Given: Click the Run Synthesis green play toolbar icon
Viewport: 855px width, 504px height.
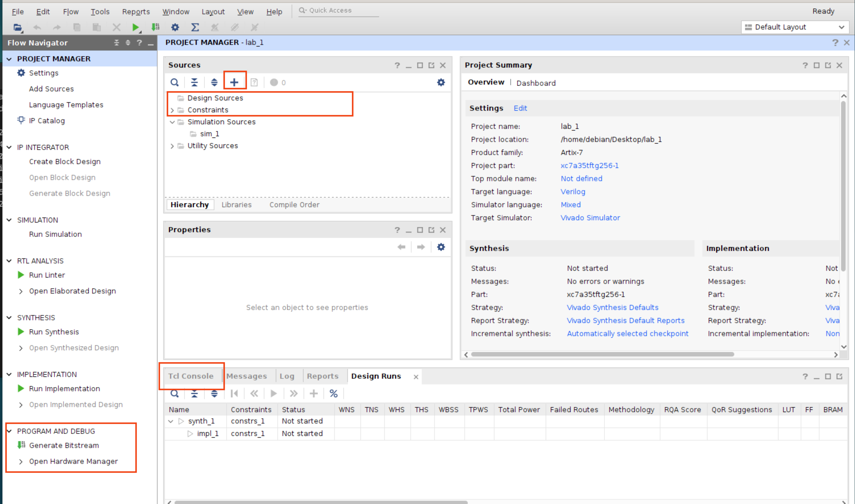Looking at the screenshot, I should coord(135,27).
